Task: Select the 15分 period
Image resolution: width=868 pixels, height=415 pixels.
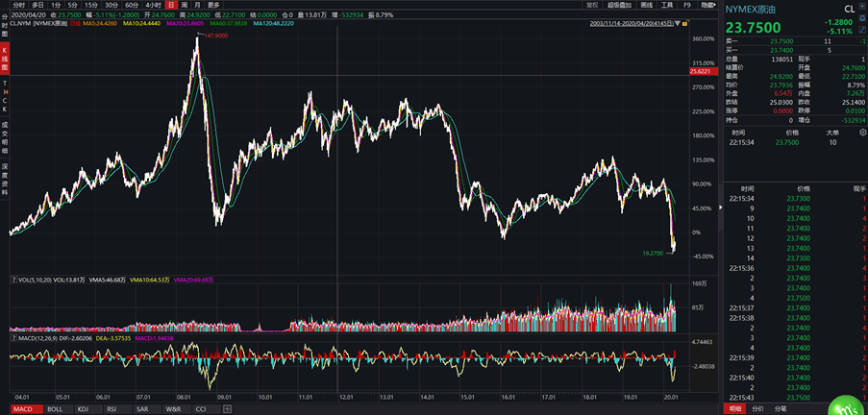Action: click(91, 5)
